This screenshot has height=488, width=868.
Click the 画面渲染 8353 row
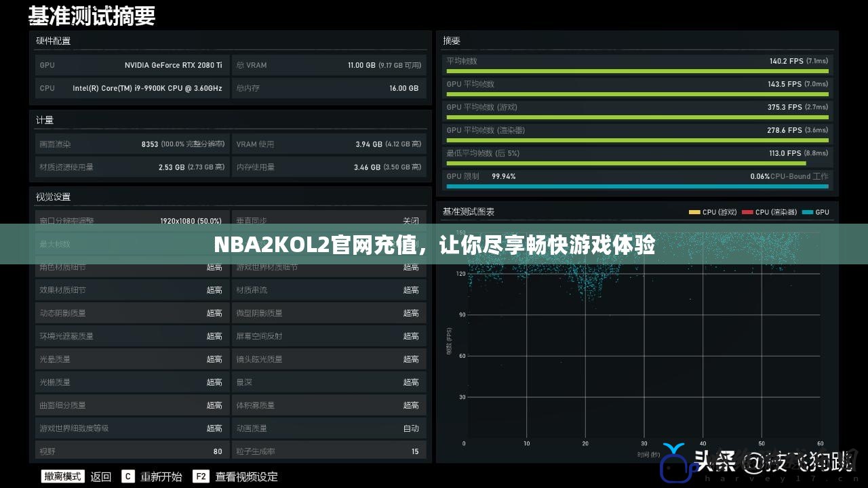(132, 144)
